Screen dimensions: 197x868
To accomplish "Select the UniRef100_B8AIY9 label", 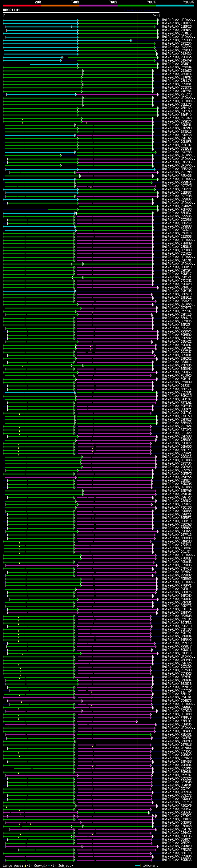I will coord(177,450).
